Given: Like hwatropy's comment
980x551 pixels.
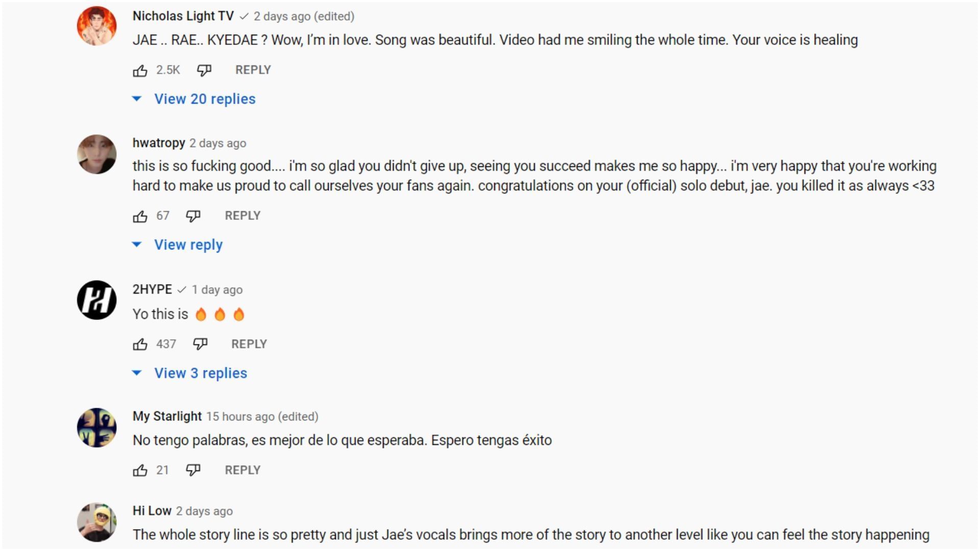Looking at the screenshot, I should point(140,216).
